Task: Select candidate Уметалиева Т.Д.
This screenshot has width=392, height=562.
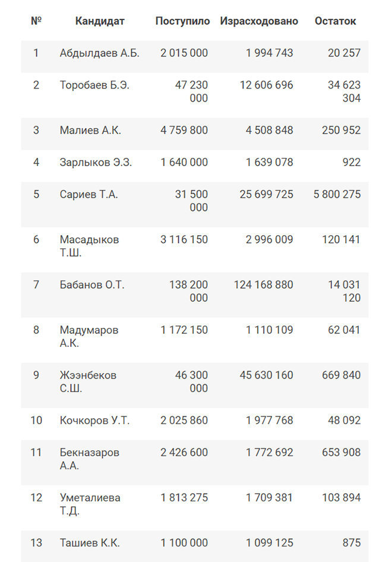Action: tap(90, 504)
